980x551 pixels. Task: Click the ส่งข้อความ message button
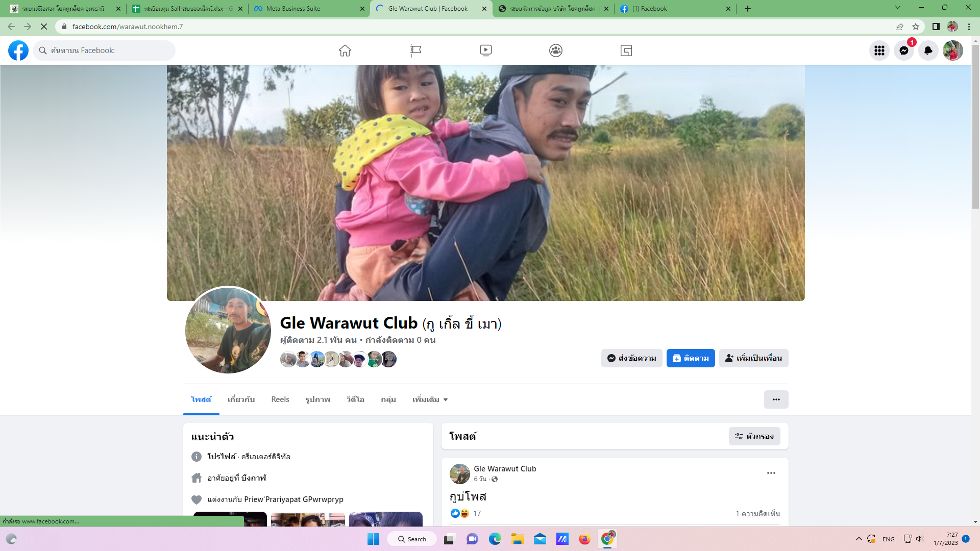point(631,358)
